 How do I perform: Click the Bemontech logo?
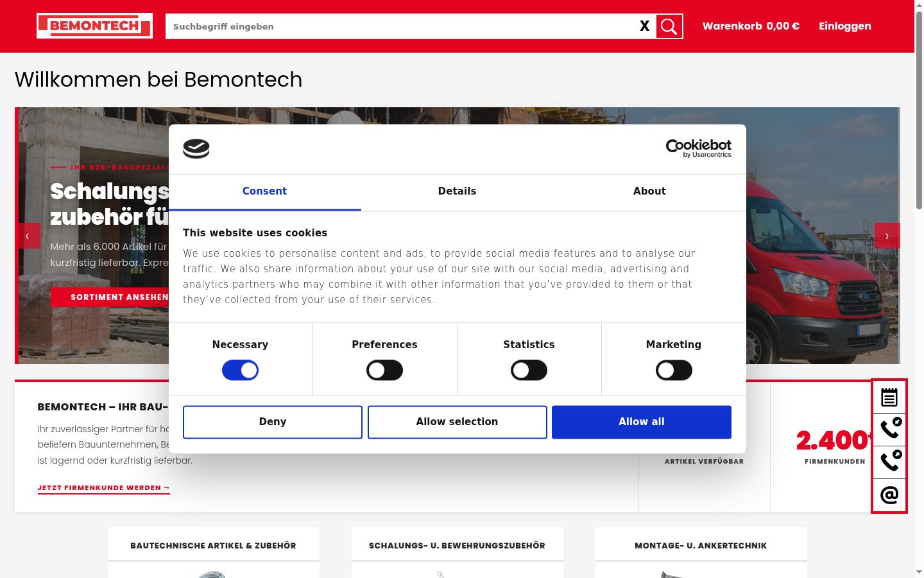click(94, 26)
